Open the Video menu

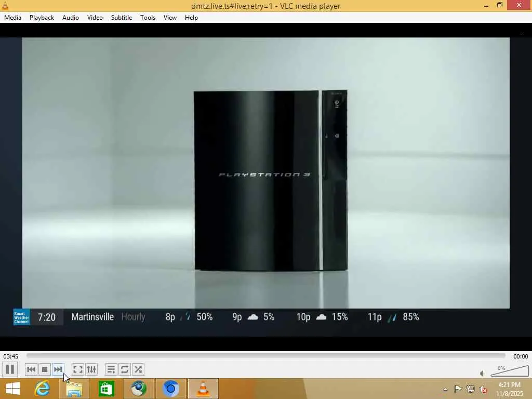95,18
